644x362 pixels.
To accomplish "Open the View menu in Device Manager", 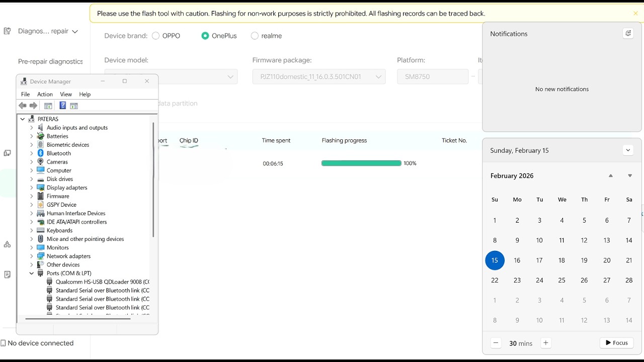I will (x=66, y=94).
